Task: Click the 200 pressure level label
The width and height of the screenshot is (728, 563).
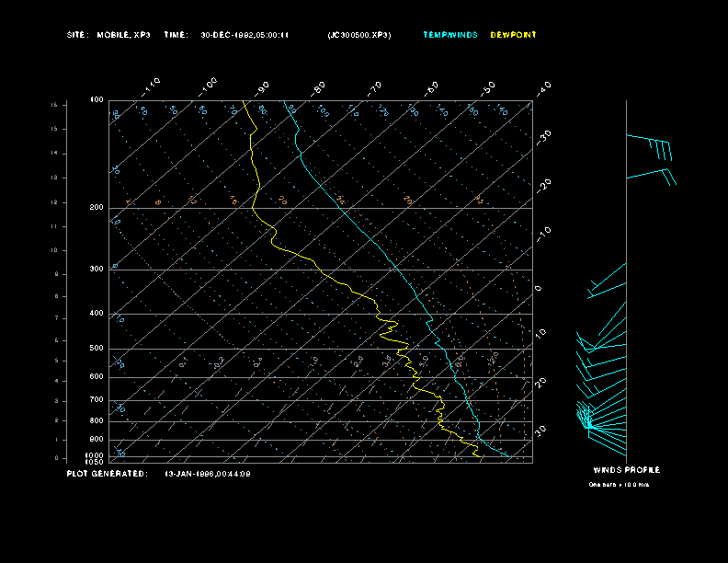Action: (97, 207)
